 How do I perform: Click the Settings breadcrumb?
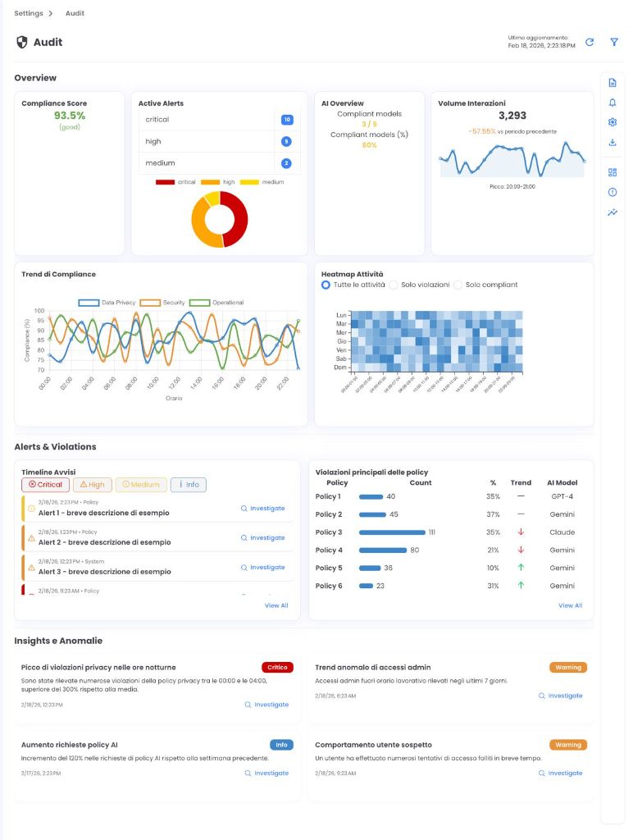(x=29, y=13)
